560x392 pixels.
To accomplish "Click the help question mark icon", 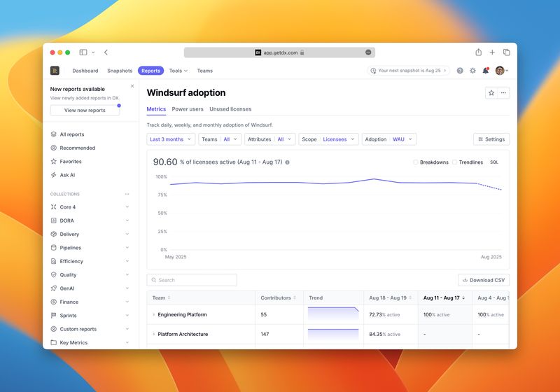I will pos(460,71).
